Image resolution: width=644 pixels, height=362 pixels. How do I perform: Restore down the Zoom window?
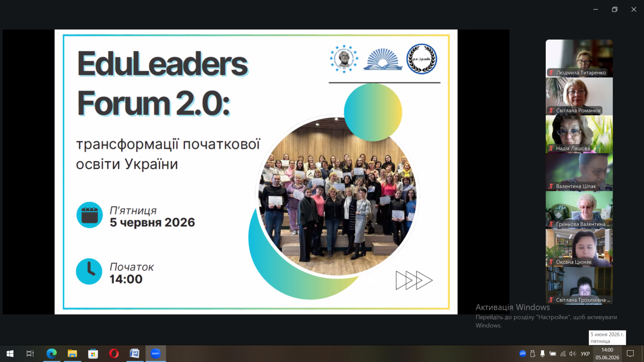[x=615, y=9]
